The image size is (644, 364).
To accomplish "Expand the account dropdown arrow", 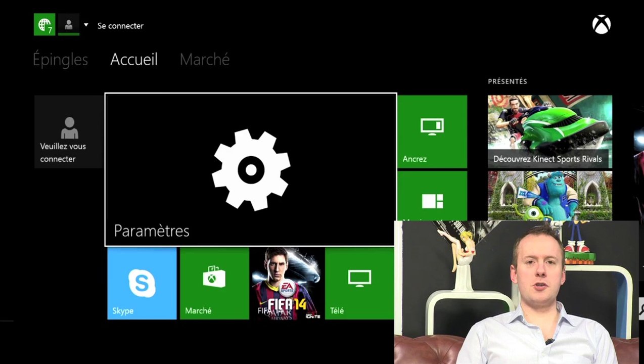I will tap(86, 25).
